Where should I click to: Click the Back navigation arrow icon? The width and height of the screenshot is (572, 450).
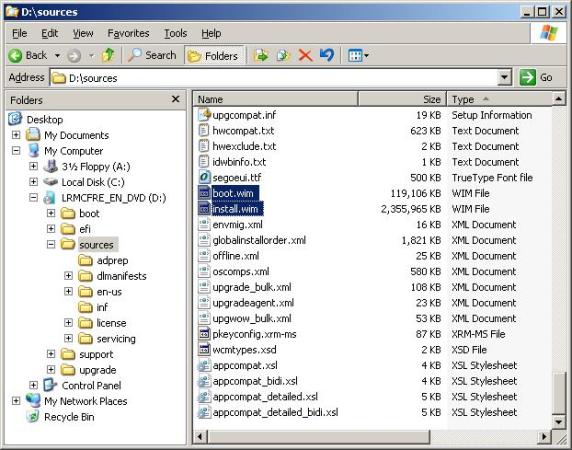click(16, 56)
